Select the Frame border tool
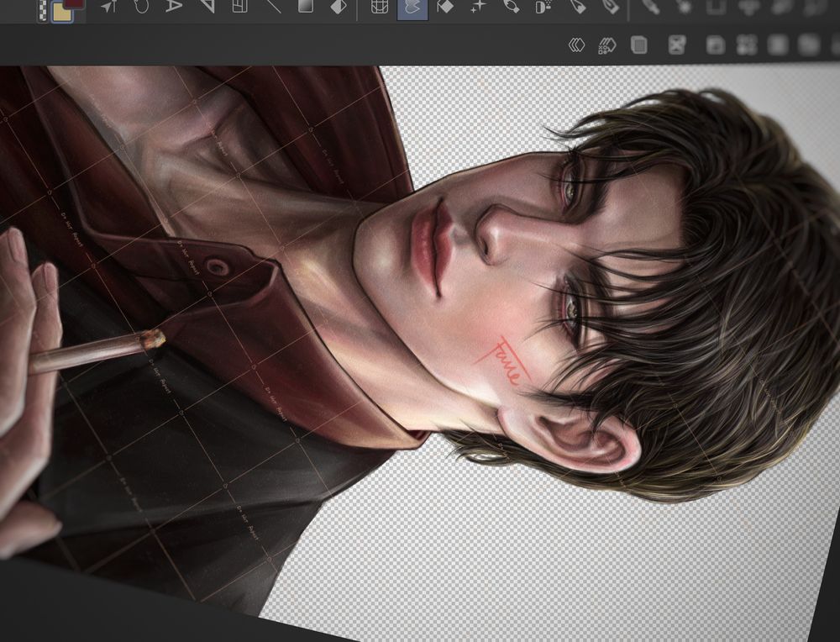 tap(239, 6)
